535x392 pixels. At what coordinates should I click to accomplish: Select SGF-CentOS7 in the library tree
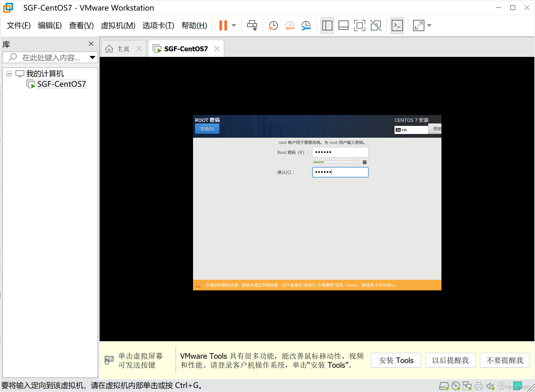(62, 84)
